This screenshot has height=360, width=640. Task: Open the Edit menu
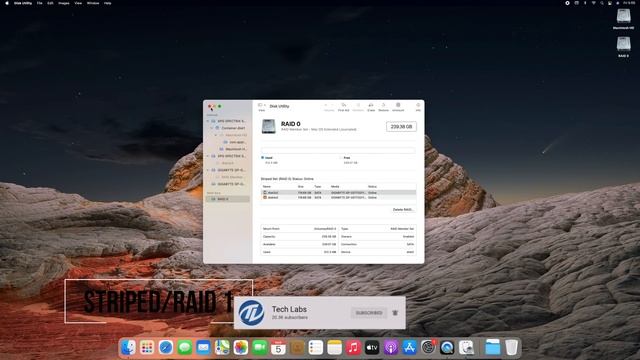pyautogui.click(x=50, y=3)
